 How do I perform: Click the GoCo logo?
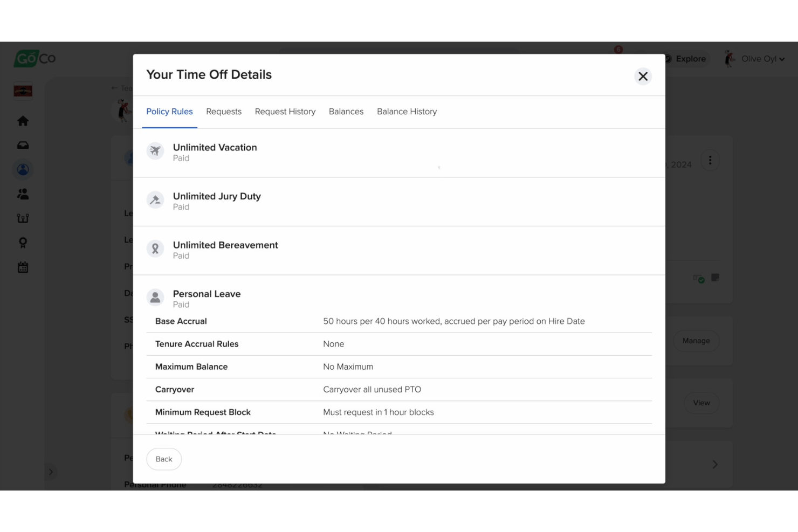[35, 58]
